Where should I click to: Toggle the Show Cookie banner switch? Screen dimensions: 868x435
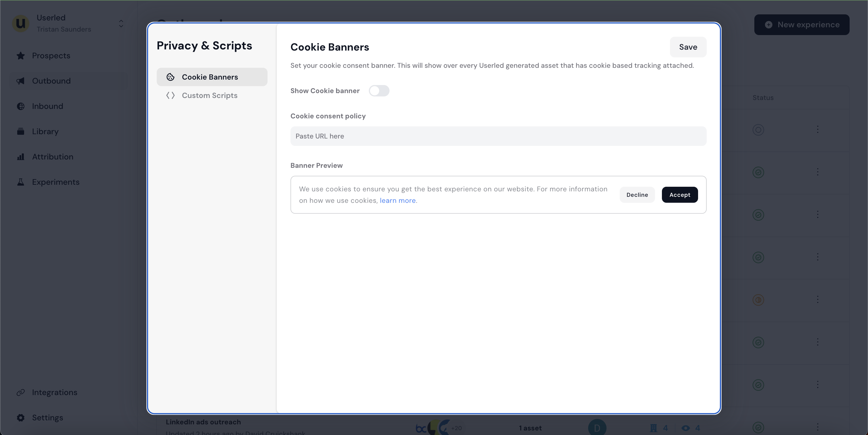click(379, 91)
